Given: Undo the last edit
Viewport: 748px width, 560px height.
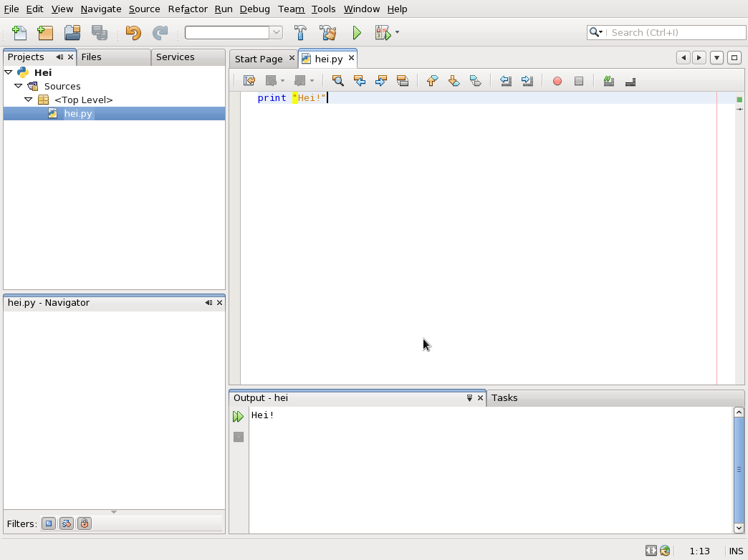Looking at the screenshot, I should coord(133,32).
